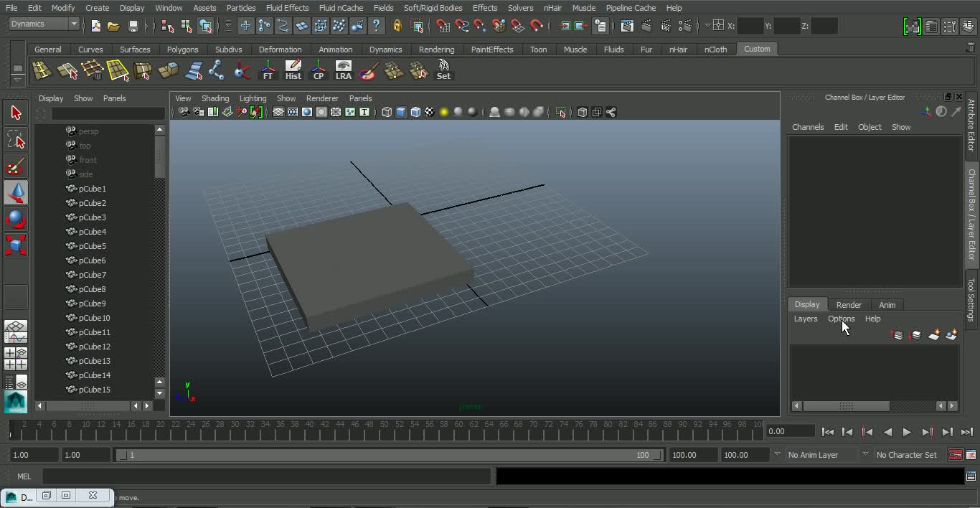This screenshot has width=980, height=508.
Task: Click the Maya logo icon in toolbox
Action: 16,402
